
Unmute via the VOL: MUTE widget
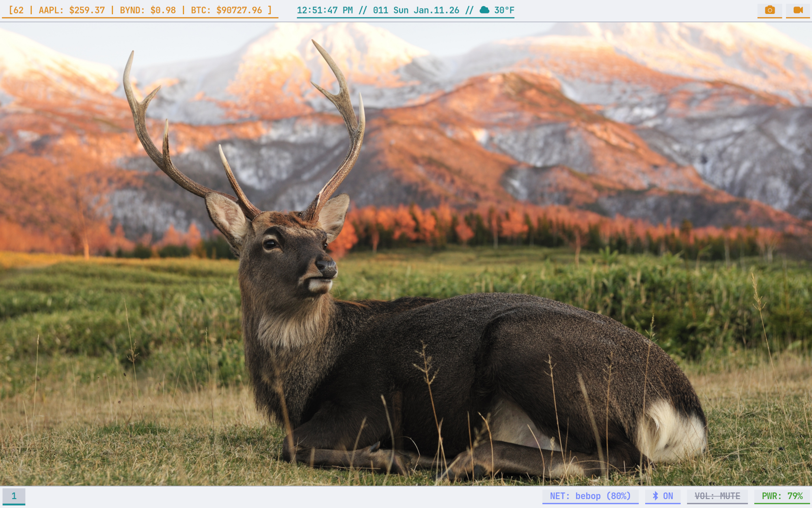coord(717,496)
